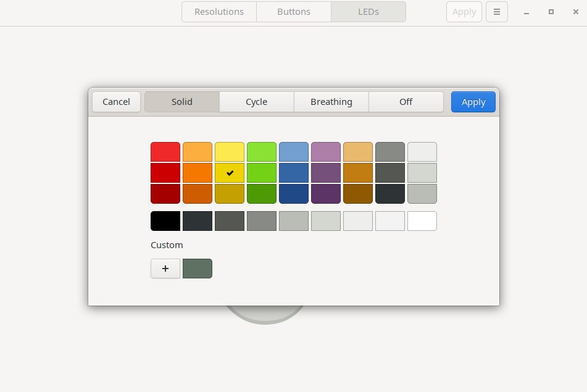Pick the dark navy blue swatch
The height and width of the screenshot is (392, 587).
[294, 194]
